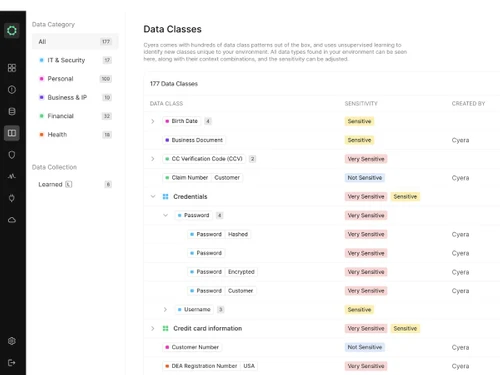Screen dimensions: 500x375
Task: Click the Credit card information green grid icon
Action: pos(165,328)
